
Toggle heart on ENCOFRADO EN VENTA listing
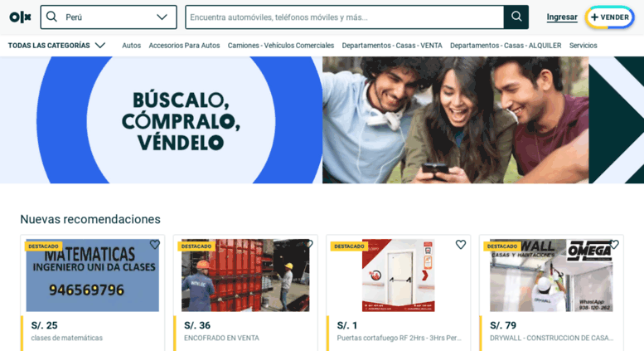tap(309, 244)
